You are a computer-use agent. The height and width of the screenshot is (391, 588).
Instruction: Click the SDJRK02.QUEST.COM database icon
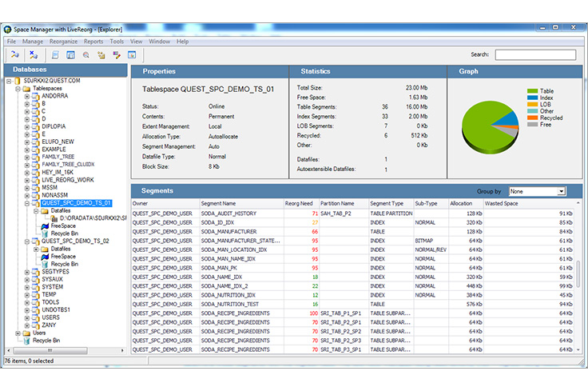[18, 81]
